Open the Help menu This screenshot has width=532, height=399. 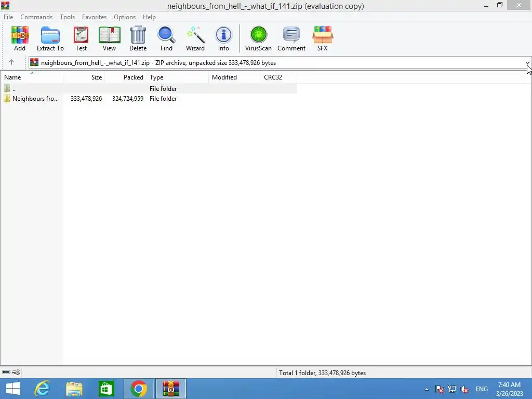[x=149, y=17]
